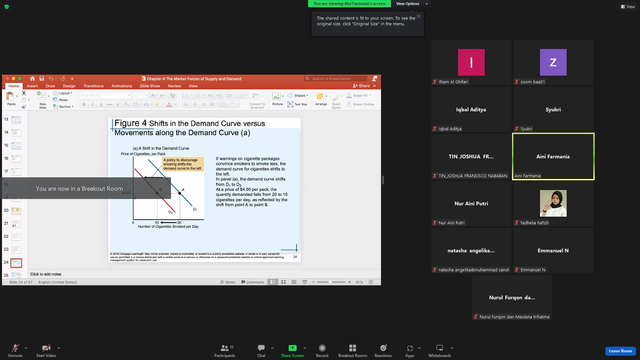Expand the video options arrow beside Start Video

pos(58,348)
